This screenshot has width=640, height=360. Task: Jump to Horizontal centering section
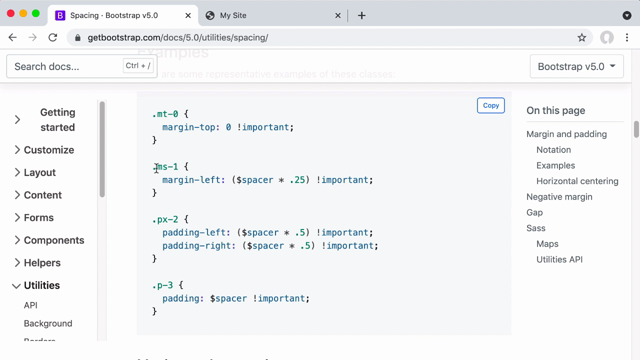tap(577, 181)
